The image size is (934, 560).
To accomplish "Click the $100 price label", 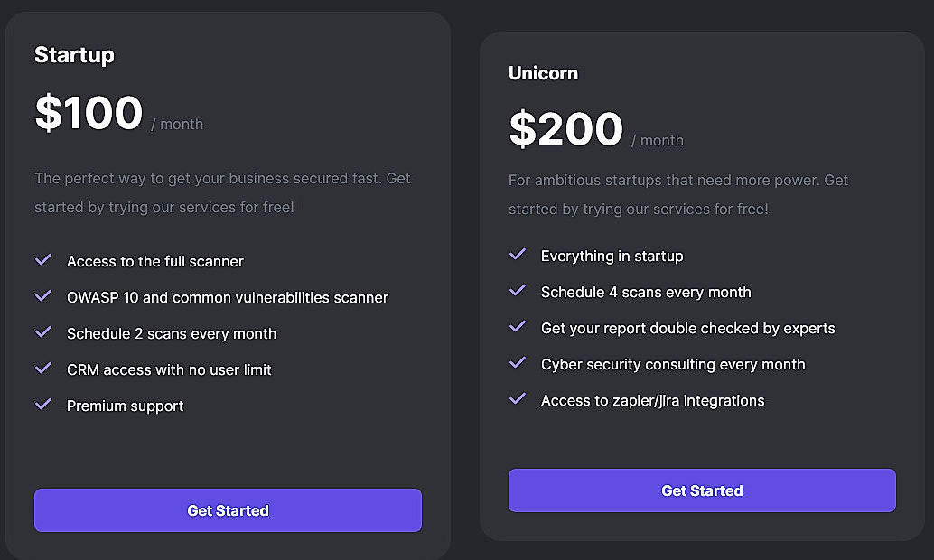I will coord(88,113).
